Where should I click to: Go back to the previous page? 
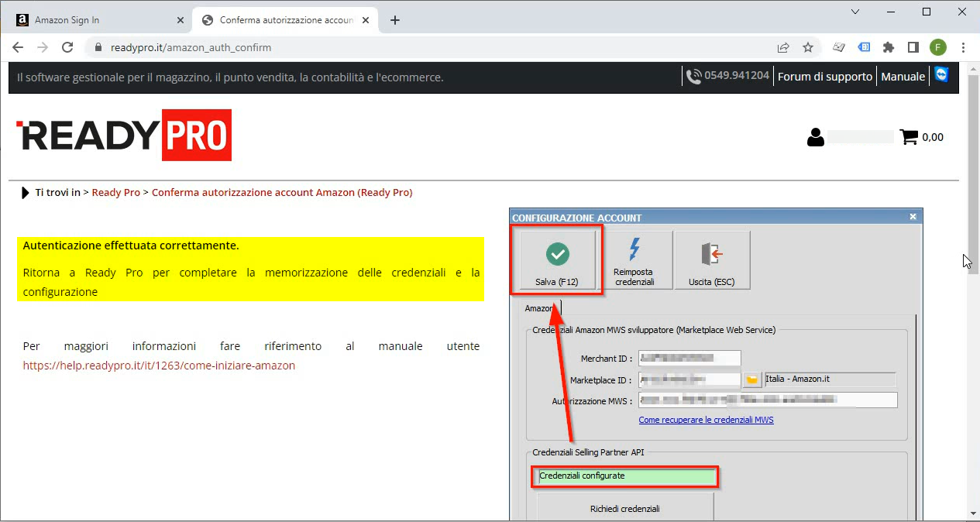(x=19, y=47)
